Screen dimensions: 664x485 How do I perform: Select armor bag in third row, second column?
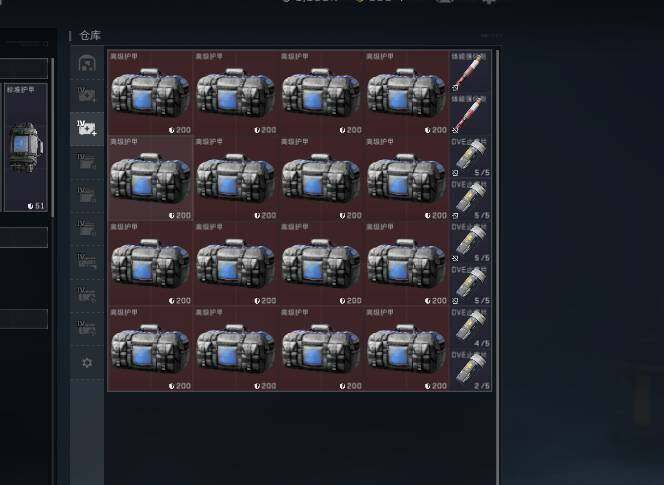tap(236, 263)
